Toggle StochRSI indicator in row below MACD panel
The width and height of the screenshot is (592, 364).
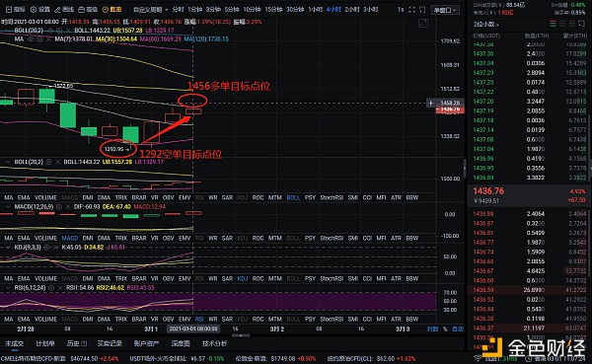point(332,238)
